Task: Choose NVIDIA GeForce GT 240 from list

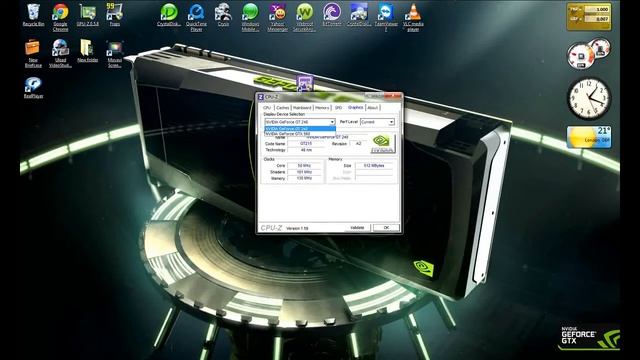Action: [x=300, y=129]
